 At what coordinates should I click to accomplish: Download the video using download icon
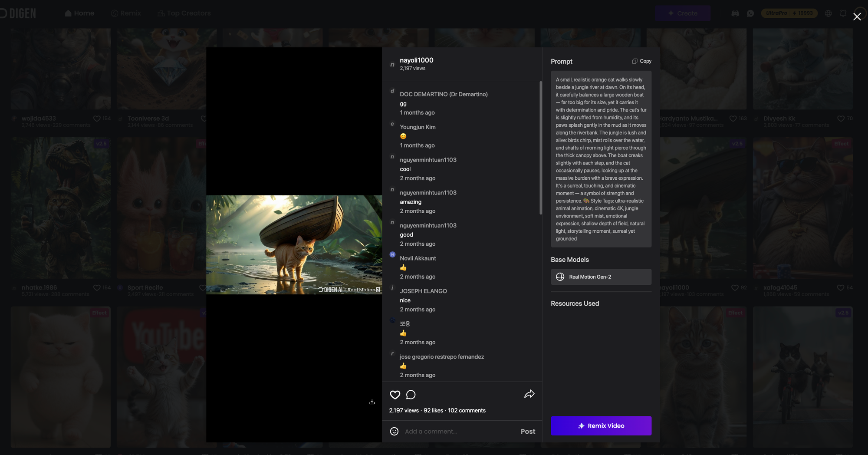pos(372,402)
